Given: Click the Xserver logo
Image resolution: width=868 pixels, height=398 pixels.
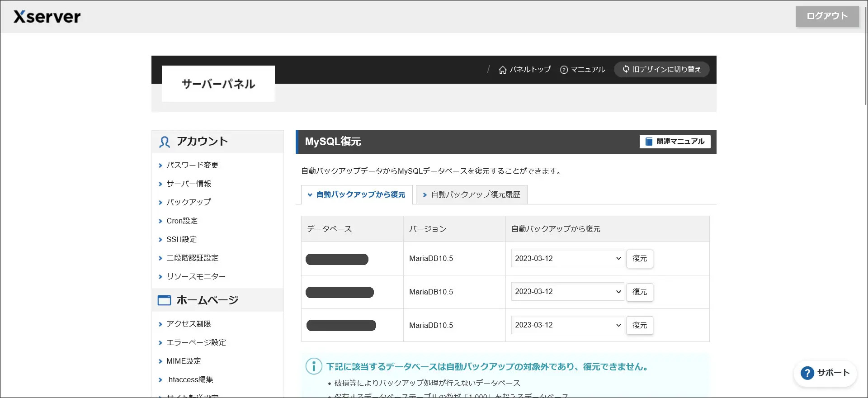Looking at the screenshot, I should click(x=47, y=17).
